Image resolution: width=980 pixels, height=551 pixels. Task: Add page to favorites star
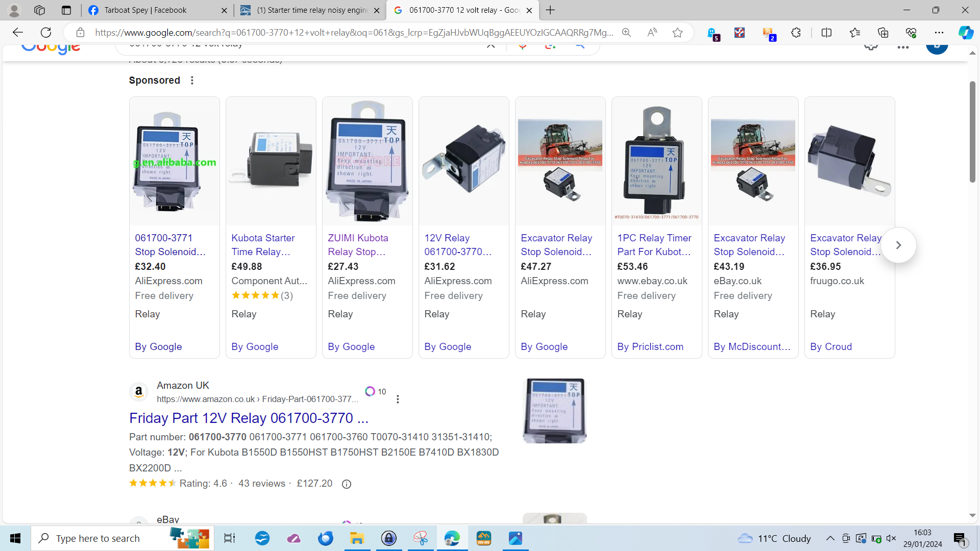click(x=677, y=33)
